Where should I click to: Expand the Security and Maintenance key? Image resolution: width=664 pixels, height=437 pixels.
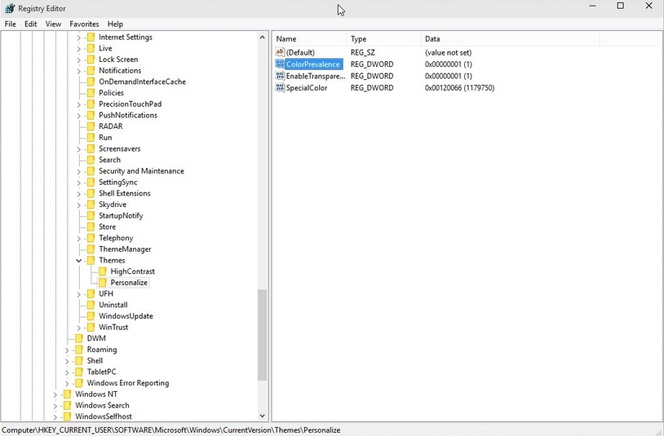click(79, 171)
